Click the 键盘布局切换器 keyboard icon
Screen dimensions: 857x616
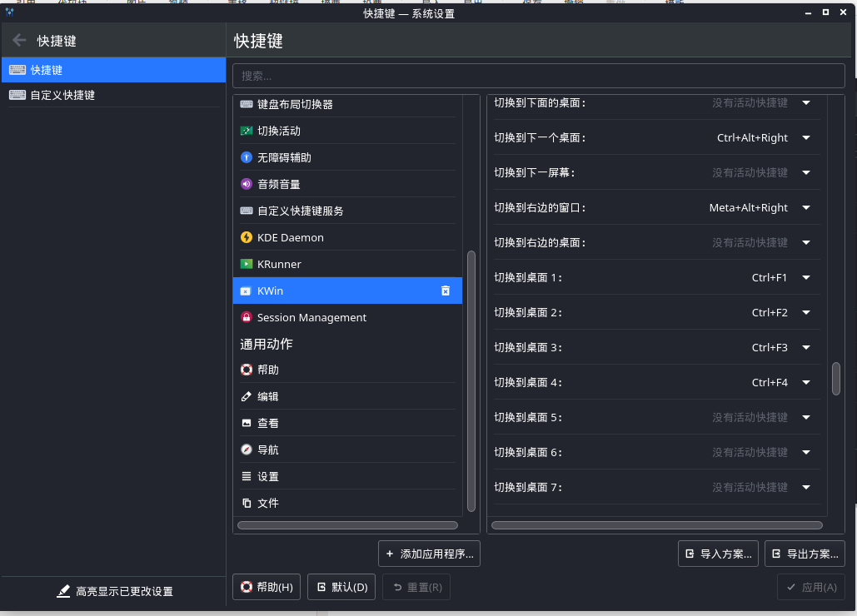[245, 104]
